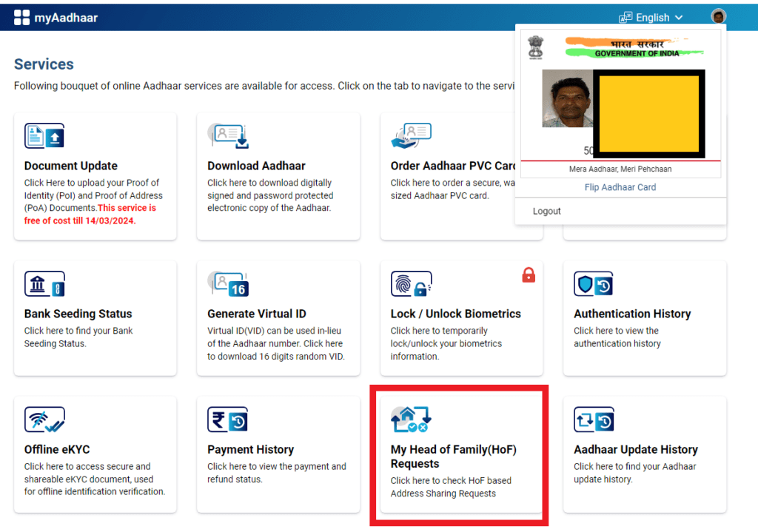
Task: Click the red 'free of cost till 14/03/2024' text
Action: (90, 214)
